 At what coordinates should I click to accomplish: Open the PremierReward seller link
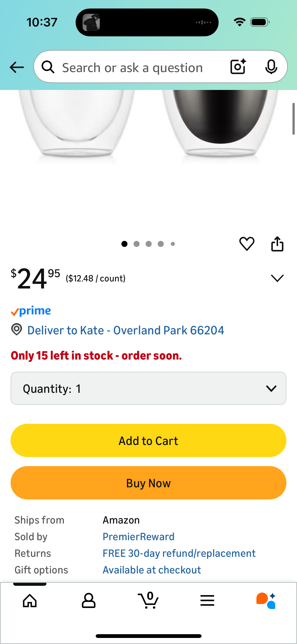coord(138,537)
